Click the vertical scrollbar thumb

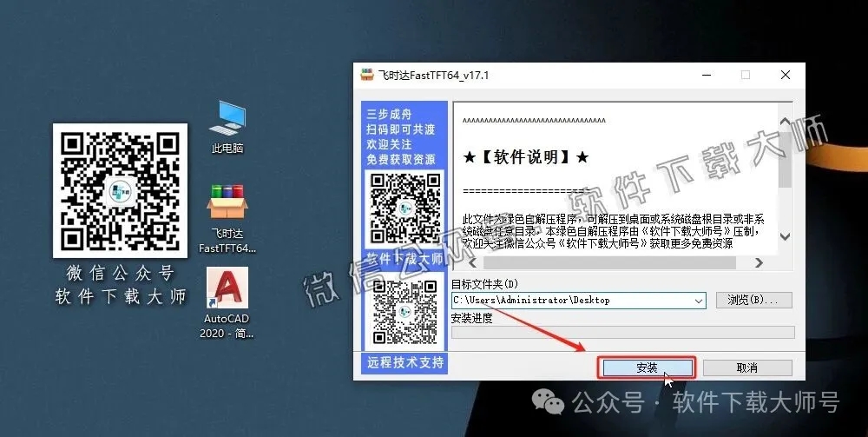785,160
